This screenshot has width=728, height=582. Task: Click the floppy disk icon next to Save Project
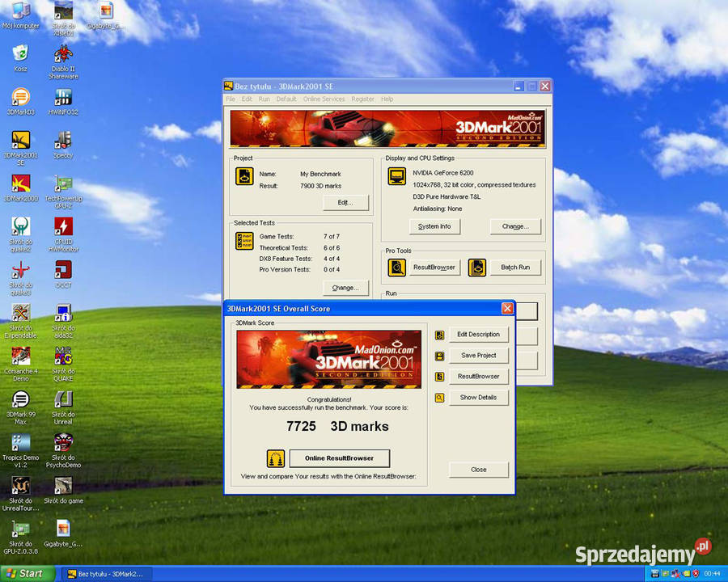[x=439, y=356]
